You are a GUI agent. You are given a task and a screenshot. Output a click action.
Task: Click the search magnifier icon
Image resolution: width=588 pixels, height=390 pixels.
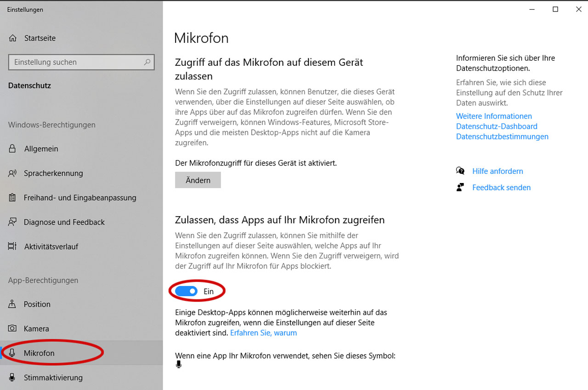(147, 62)
